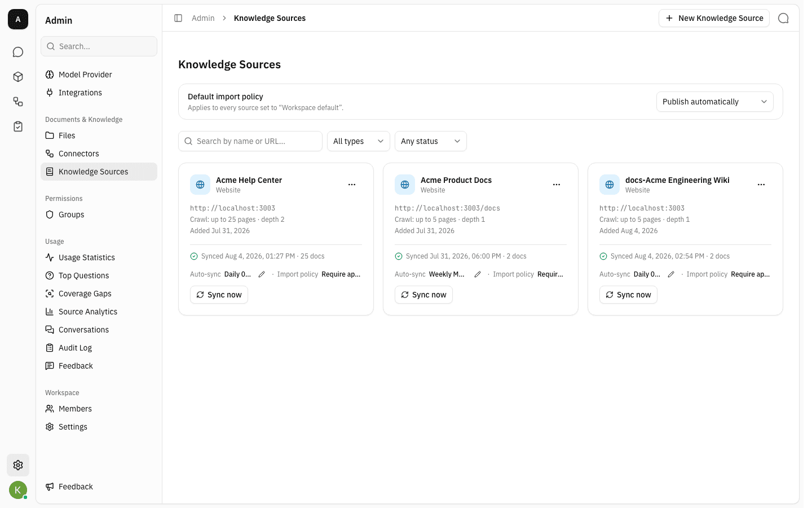This screenshot has height=508, width=812.
Task: Edit auto-sync schedule for Acme Product Docs
Action: point(478,274)
